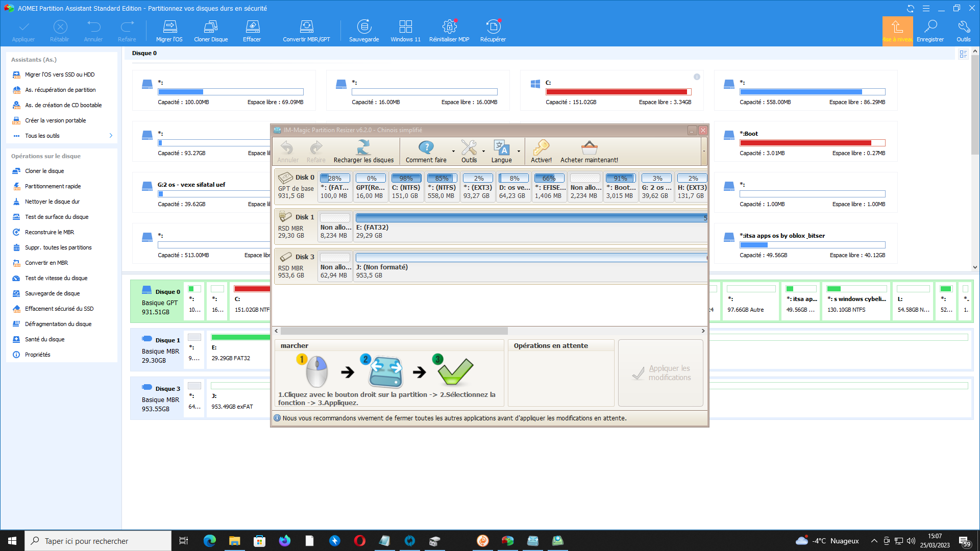Click the Sauvegarde toolbar icon

tap(364, 31)
